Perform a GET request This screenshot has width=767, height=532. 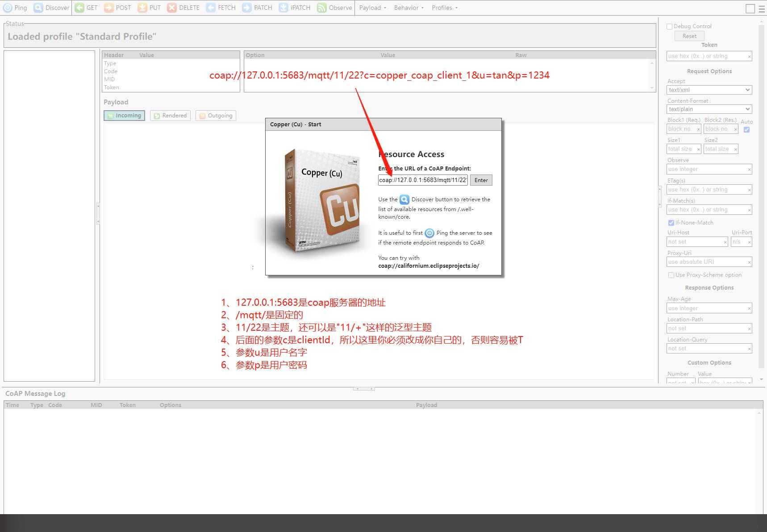coord(86,8)
